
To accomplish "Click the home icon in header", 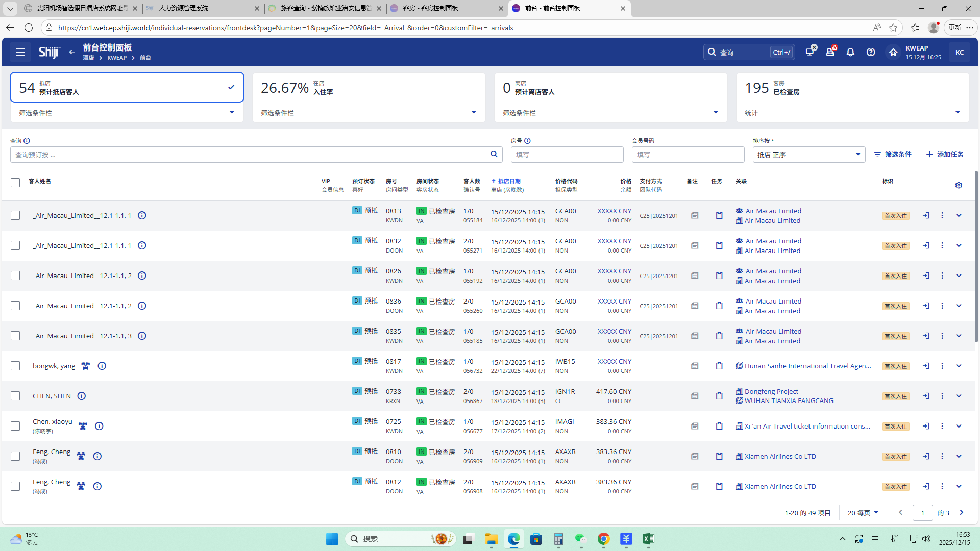I will [893, 52].
